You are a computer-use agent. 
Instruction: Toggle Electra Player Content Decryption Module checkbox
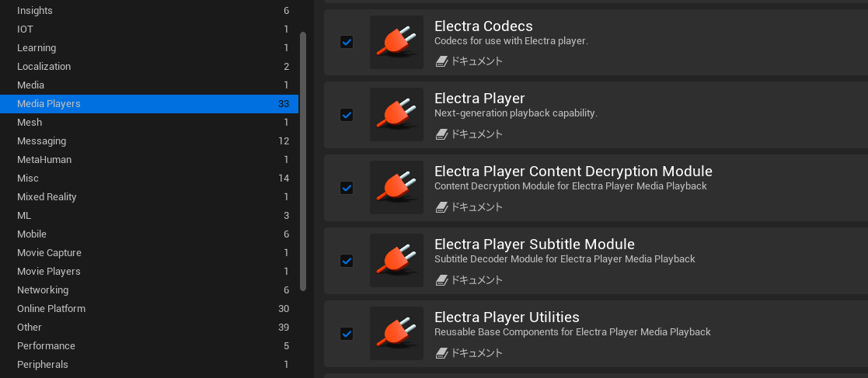tap(347, 188)
